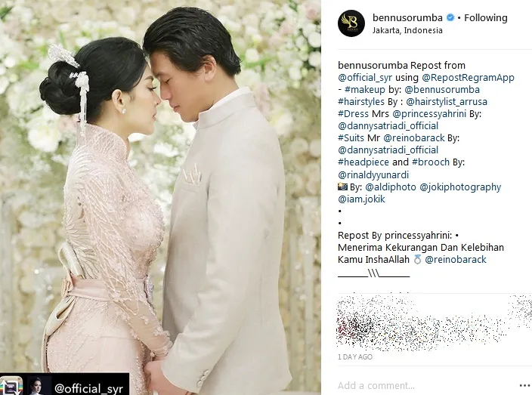
Task: Open the @RepostRegramApp mention
Action: click(x=468, y=78)
